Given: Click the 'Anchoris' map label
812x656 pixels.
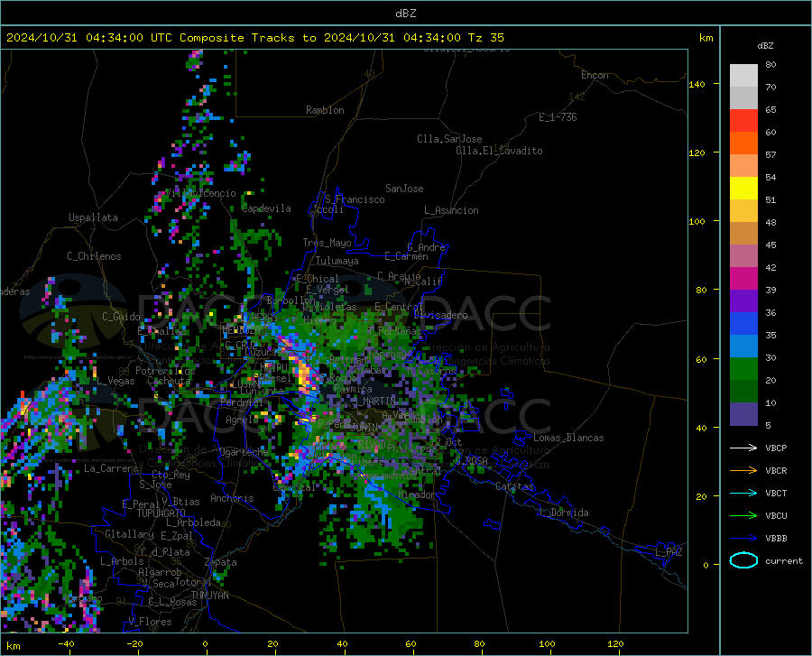Looking at the screenshot, I should pyautogui.click(x=232, y=499).
